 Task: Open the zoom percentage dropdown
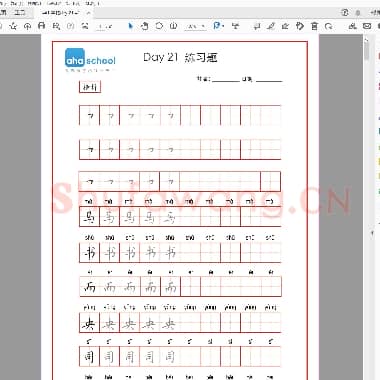(195, 26)
